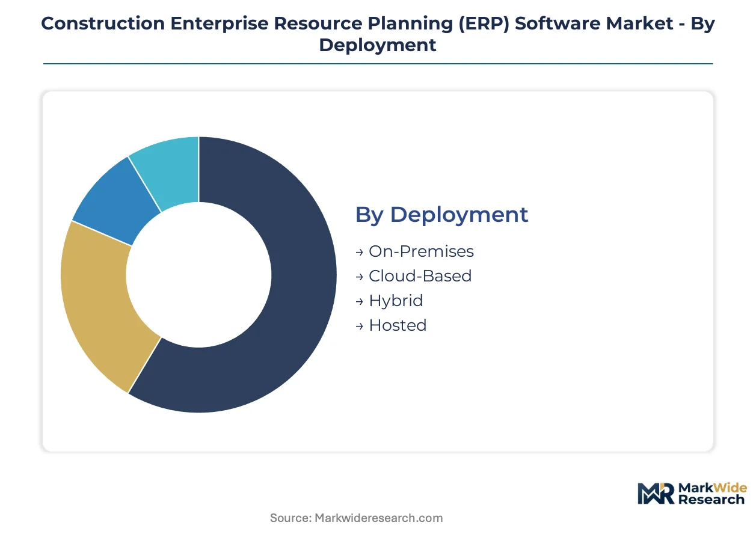Click the chart title text
Screen dimensions: 756x534
[378, 34]
